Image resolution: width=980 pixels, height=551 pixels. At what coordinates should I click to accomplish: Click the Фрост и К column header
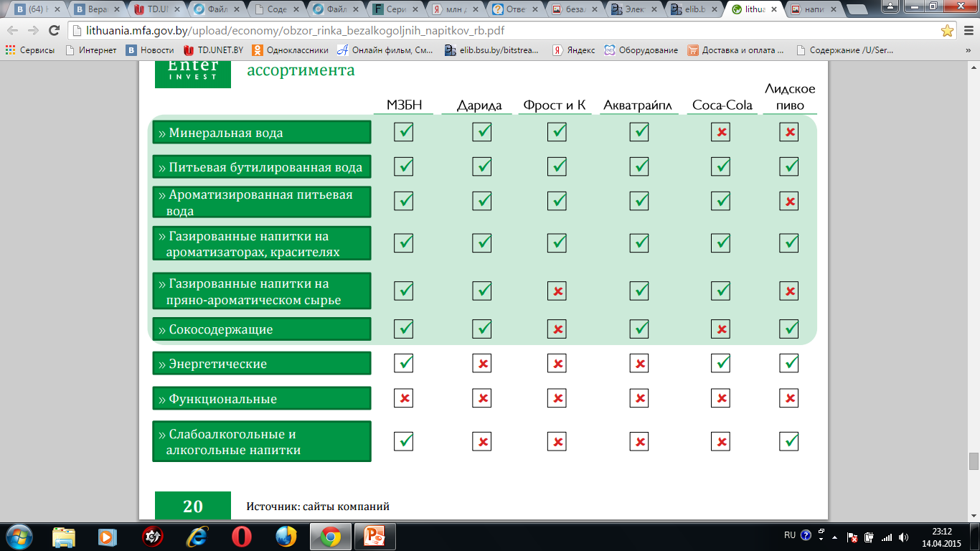pos(555,105)
